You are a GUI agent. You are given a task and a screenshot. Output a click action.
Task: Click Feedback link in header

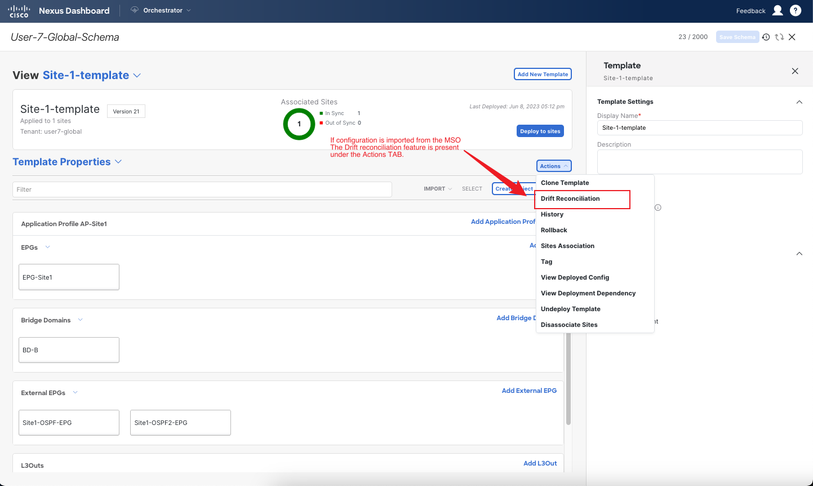[750, 11]
